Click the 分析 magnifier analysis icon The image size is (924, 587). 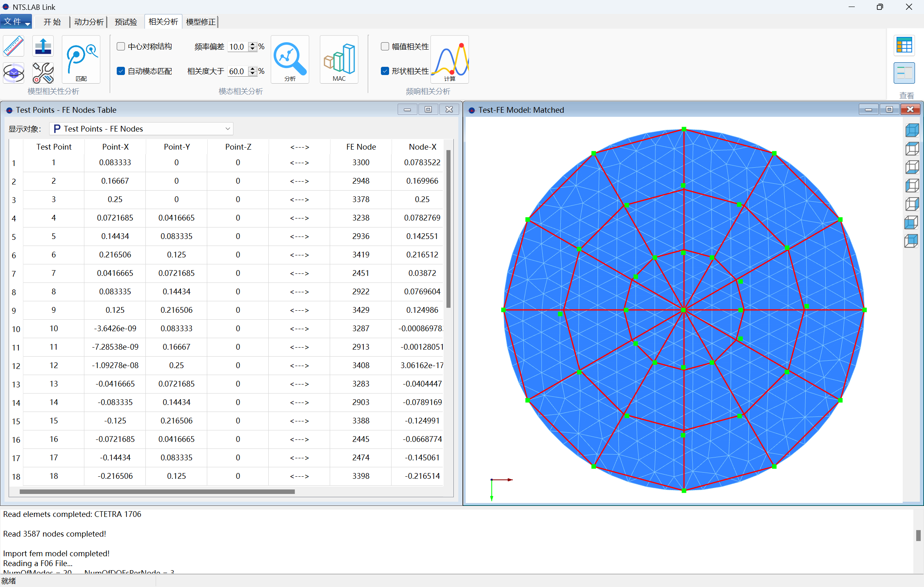tap(290, 59)
